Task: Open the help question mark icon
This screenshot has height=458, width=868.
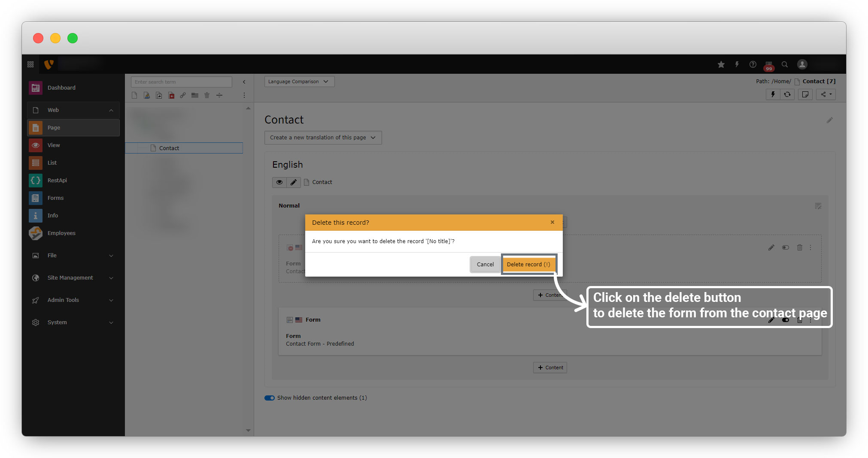Action: [x=753, y=64]
